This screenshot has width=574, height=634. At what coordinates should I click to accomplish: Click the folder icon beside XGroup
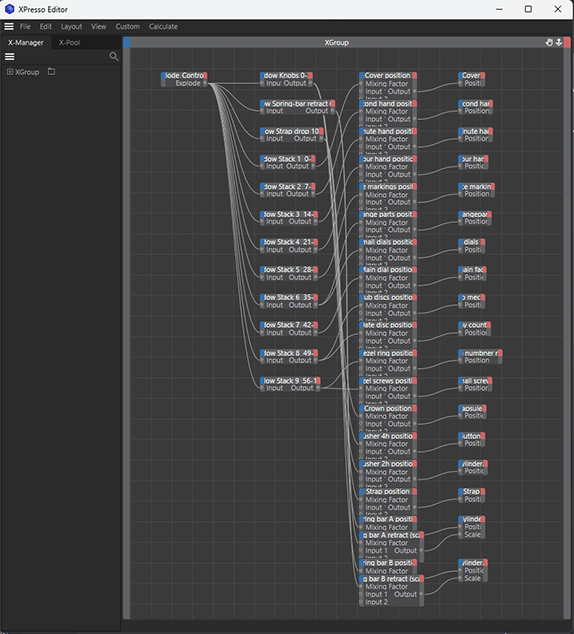tap(51, 72)
